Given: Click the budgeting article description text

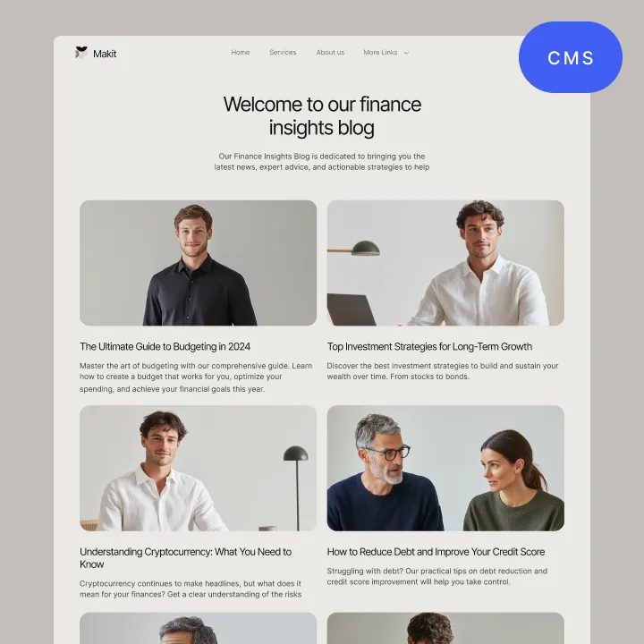Looking at the screenshot, I should [x=196, y=377].
